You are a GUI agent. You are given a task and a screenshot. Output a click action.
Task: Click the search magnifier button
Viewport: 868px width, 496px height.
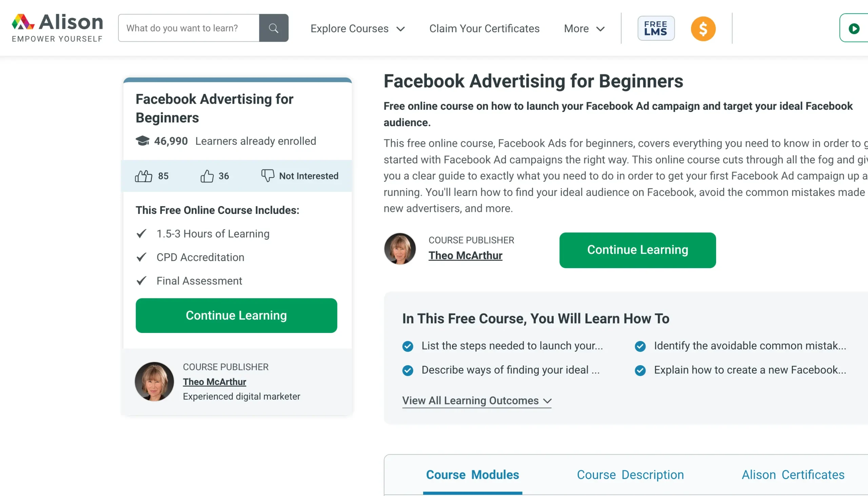pos(274,28)
